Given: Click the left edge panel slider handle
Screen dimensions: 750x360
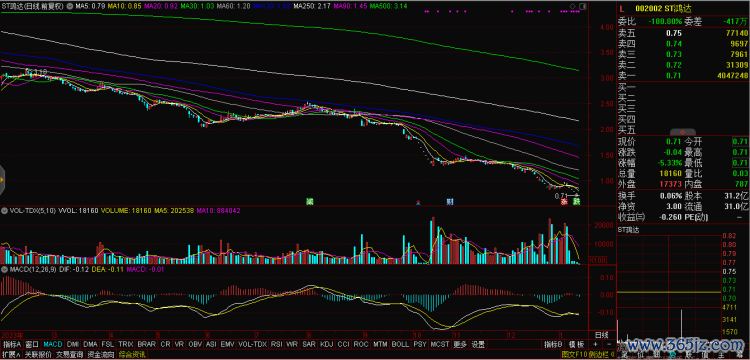Looking at the screenshot, I should (x=2, y=180).
